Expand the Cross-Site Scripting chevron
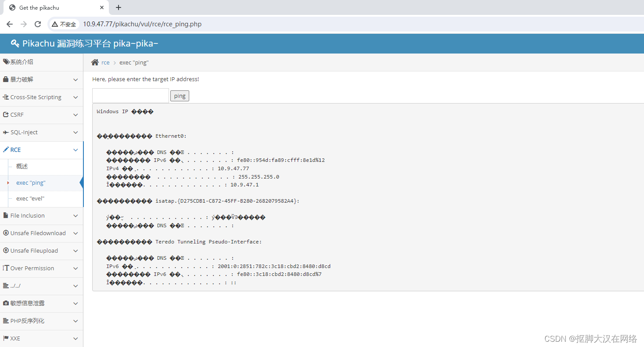The height and width of the screenshot is (347, 644). tap(76, 97)
